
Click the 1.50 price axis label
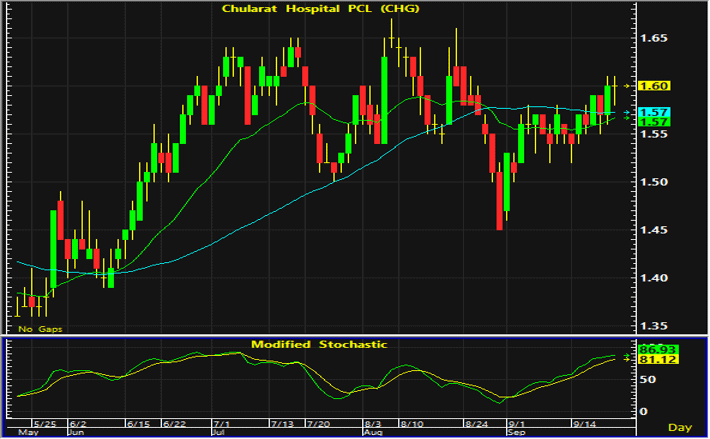653,182
